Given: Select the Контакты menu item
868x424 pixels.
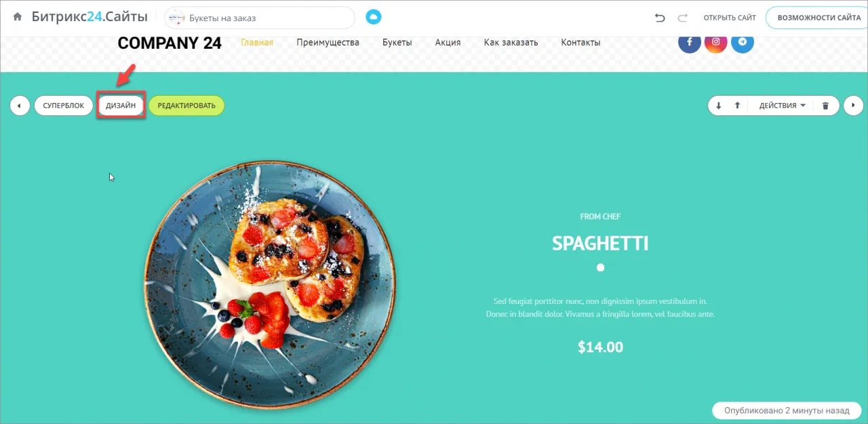Looking at the screenshot, I should (x=580, y=42).
